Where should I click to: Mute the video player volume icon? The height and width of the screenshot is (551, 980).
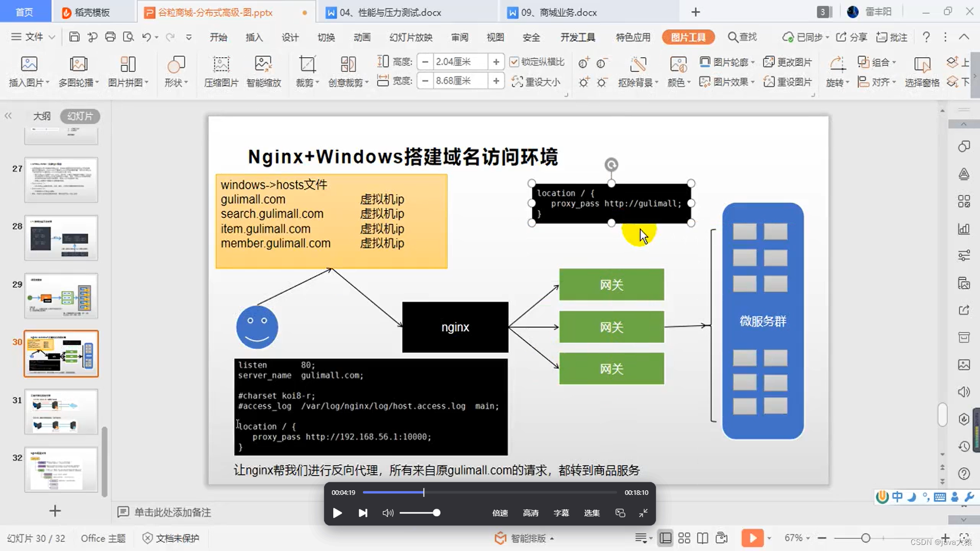[387, 513]
